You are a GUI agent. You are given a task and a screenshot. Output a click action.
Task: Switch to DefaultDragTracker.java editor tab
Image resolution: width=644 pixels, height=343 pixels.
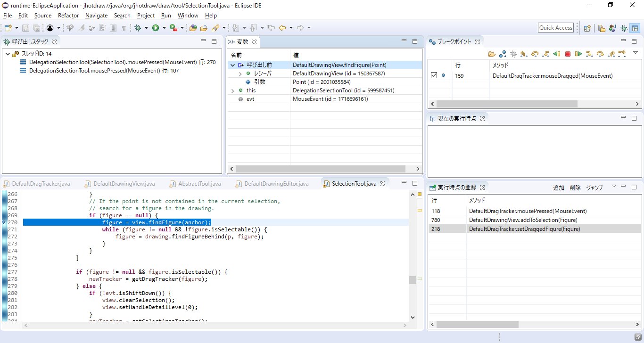37,184
